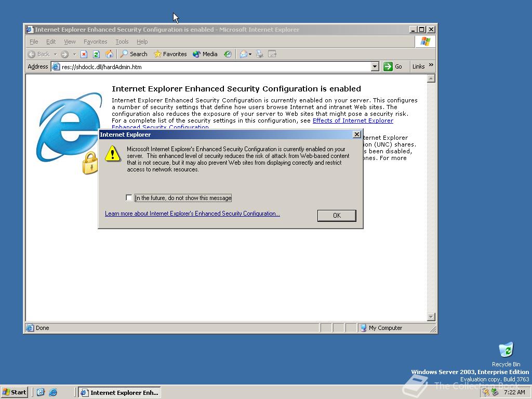The height and width of the screenshot is (399, 532).
Task: Click the IE icon in the window title bar
Action: [30, 30]
